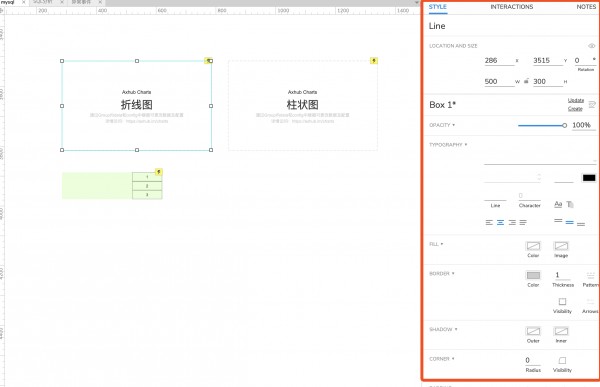Select the 柱状图 chart widget
The width and height of the screenshot is (600, 387).
coord(303,105)
